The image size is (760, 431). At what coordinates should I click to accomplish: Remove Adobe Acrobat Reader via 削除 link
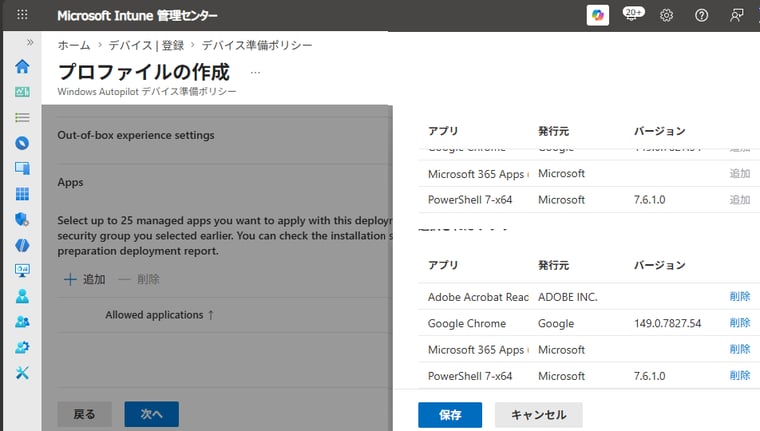pyautogui.click(x=740, y=297)
